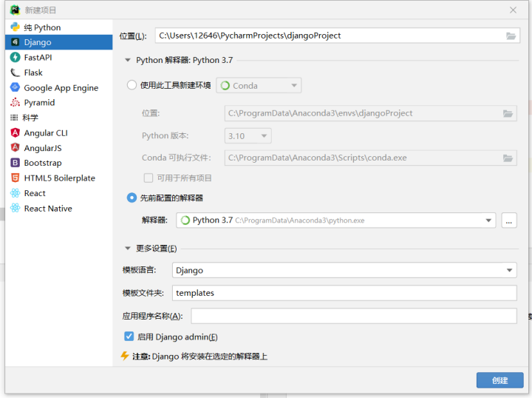The height and width of the screenshot is (398, 532).
Task: Open the 解释器 Python 3.7 dropdown
Action: tap(336, 220)
